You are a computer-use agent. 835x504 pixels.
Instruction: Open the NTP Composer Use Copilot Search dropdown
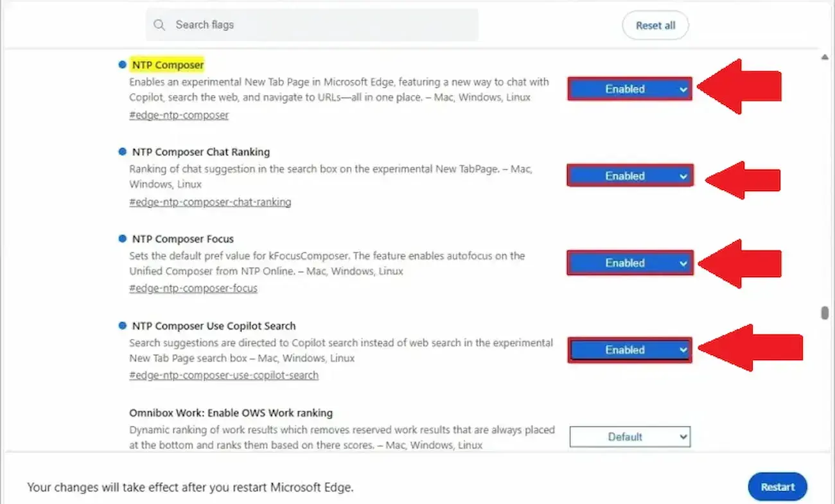coord(629,350)
